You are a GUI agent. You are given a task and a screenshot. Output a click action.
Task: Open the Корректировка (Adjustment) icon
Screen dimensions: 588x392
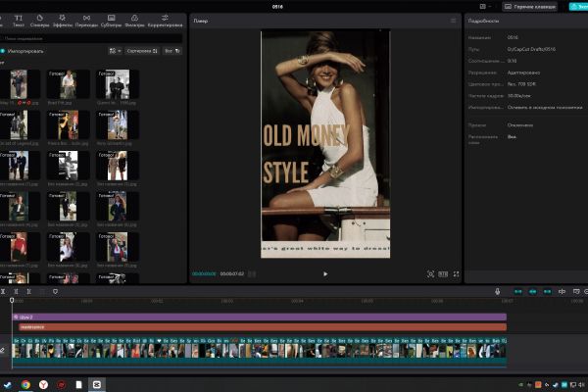(165, 21)
